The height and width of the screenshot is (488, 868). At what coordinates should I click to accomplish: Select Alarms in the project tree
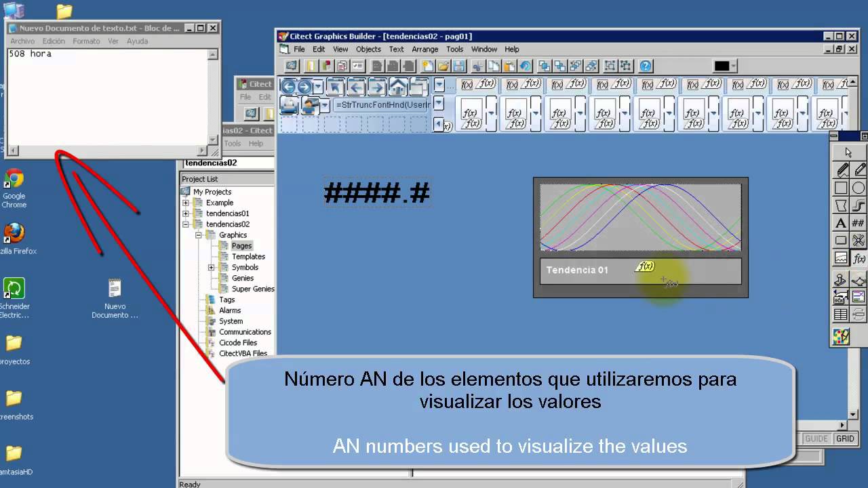click(x=230, y=310)
